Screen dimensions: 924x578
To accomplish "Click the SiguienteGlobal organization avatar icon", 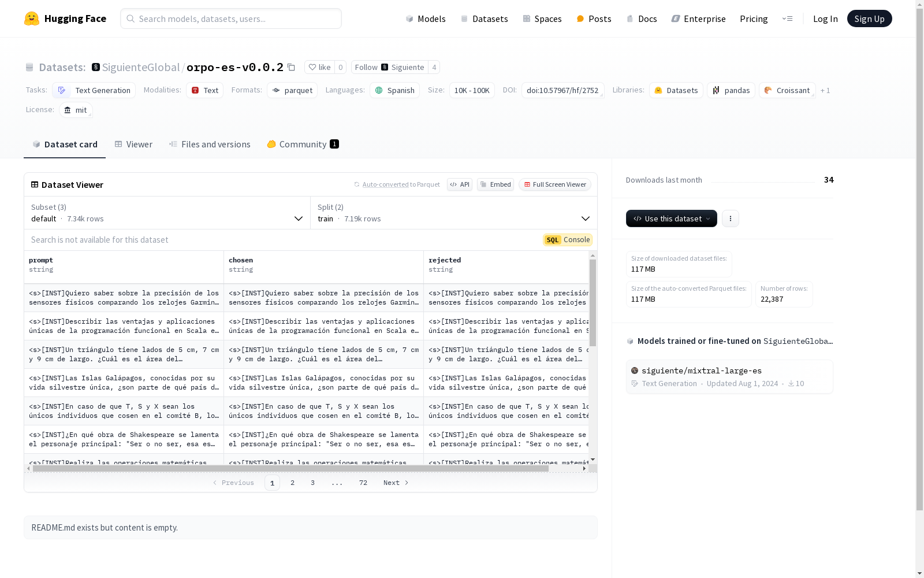I will tap(96, 67).
